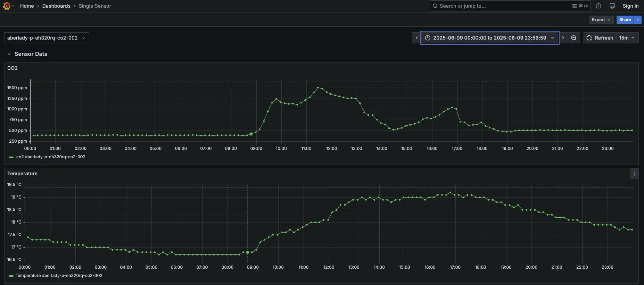This screenshot has height=285, width=644.
Task: Shift time range forward with right arrow
Action: [563, 38]
